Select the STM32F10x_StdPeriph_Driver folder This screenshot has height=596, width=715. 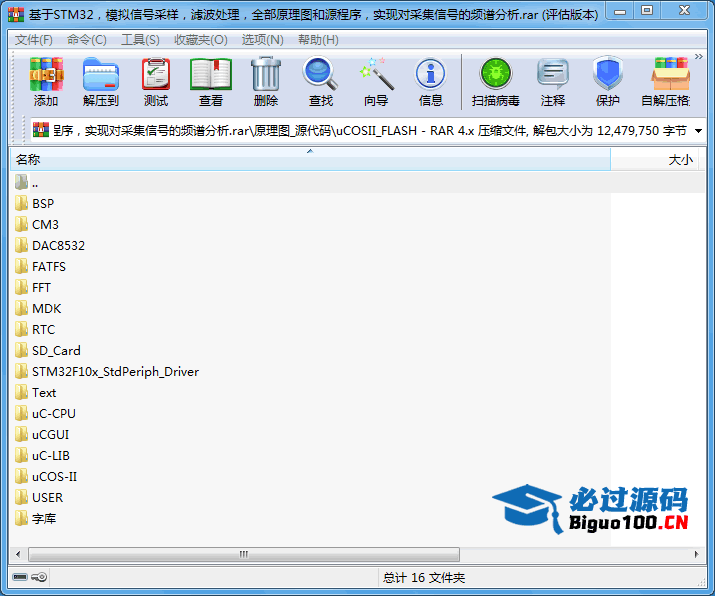tap(115, 372)
